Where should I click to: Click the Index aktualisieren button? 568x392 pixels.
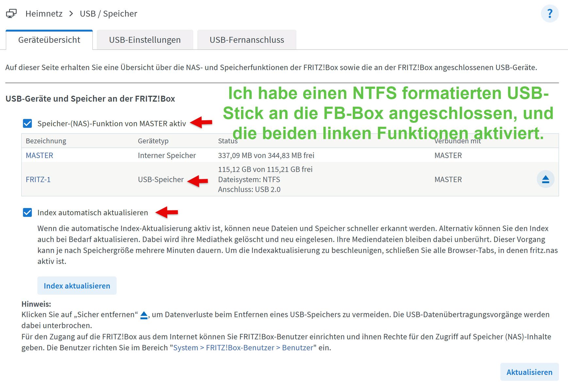click(x=77, y=286)
